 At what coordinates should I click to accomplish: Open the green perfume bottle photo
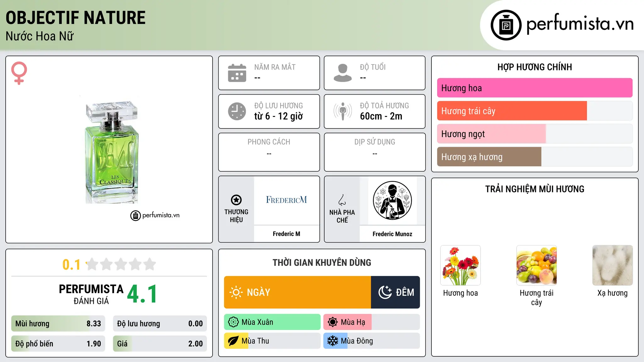[112, 152]
